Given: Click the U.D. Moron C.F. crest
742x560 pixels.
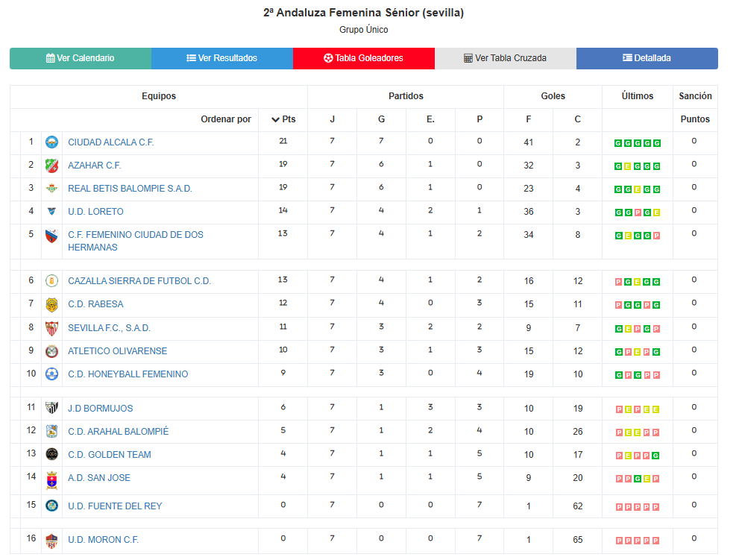Looking at the screenshot, I should 51,541.
